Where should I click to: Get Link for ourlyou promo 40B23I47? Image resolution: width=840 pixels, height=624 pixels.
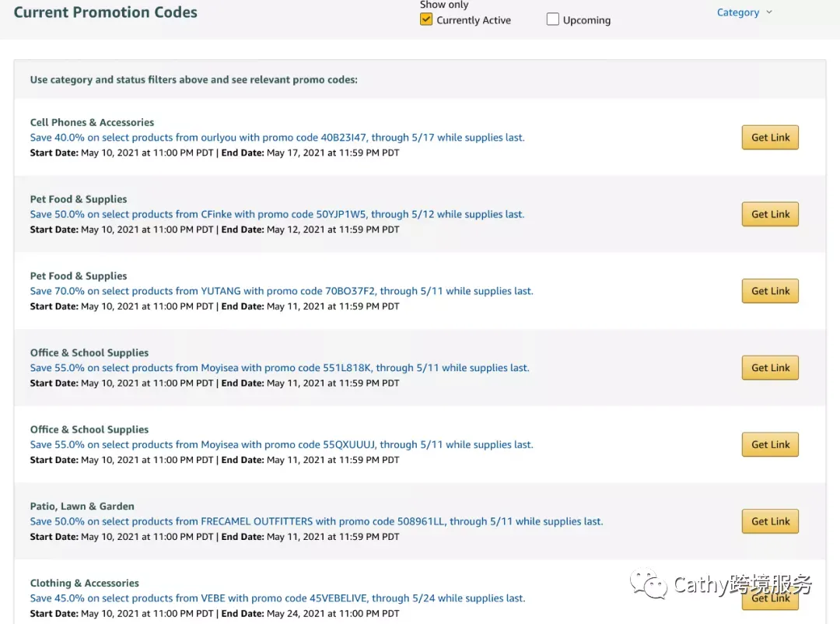(x=770, y=137)
